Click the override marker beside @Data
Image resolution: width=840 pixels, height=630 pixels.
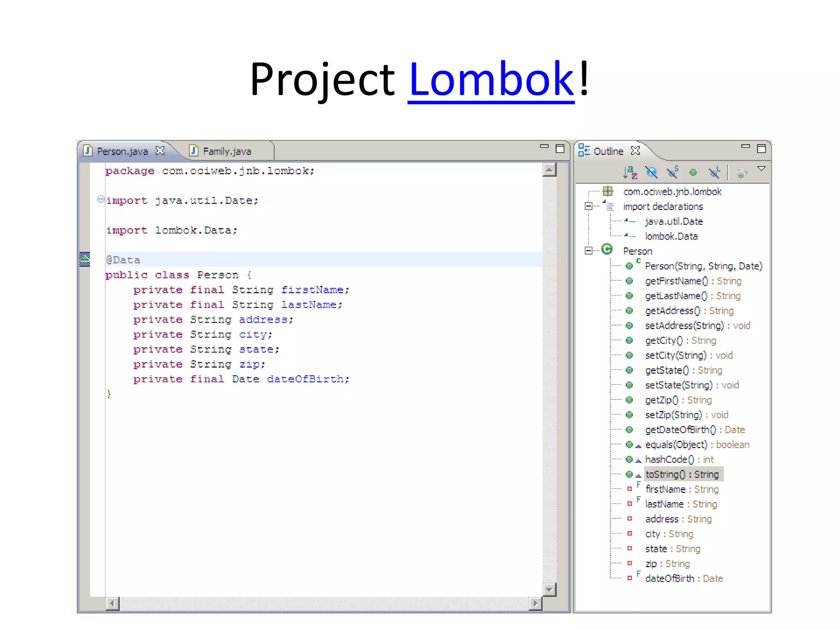(x=84, y=259)
